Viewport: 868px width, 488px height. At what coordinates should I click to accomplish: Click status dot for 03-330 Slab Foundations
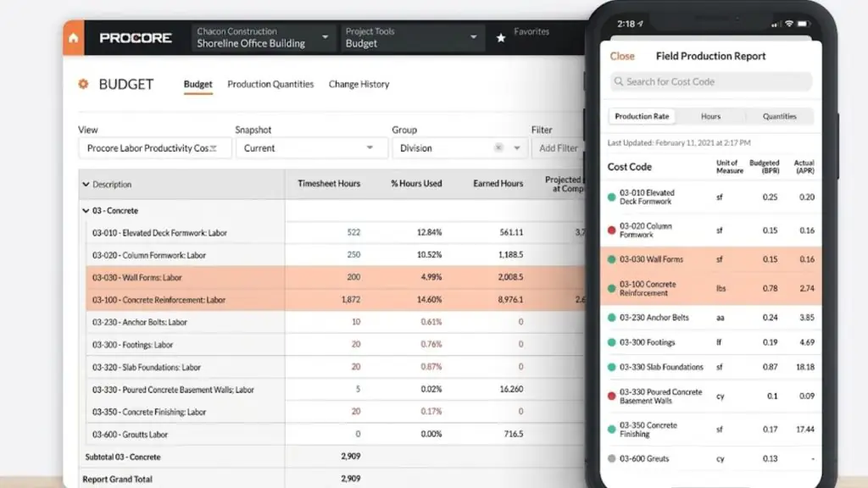coord(612,367)
